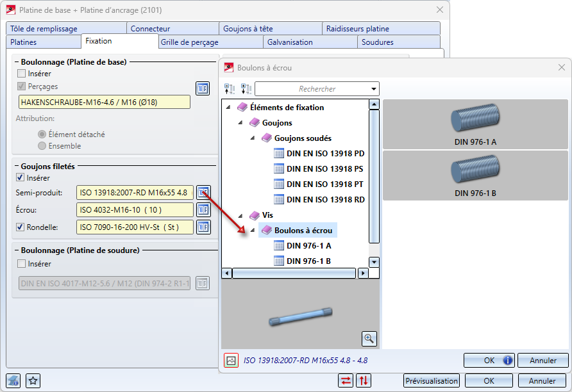This screenshot has height=392, width=572.
Task: Open the Goujons à tête tab
Action: [x=271, y=28]
